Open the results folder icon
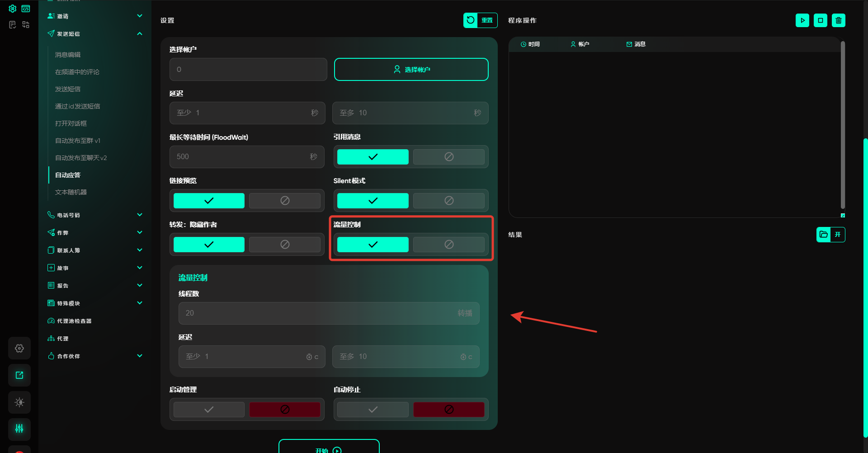 [x=824, y=235]
